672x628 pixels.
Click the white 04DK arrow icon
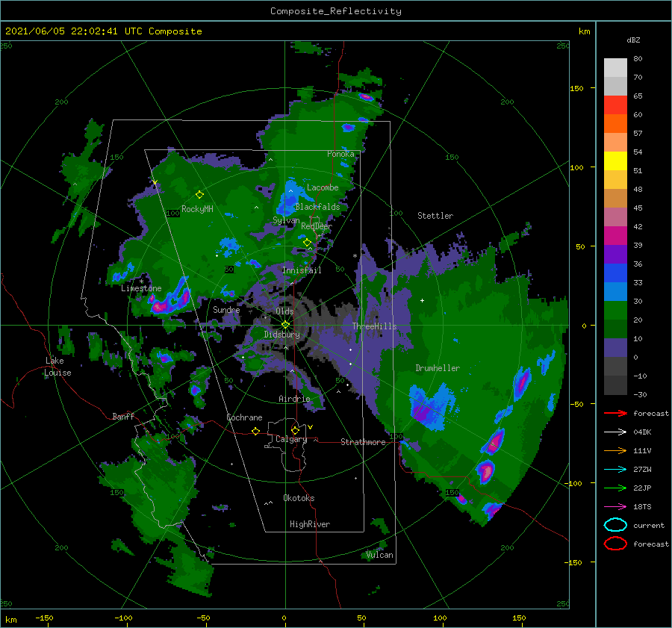(615, 432)
